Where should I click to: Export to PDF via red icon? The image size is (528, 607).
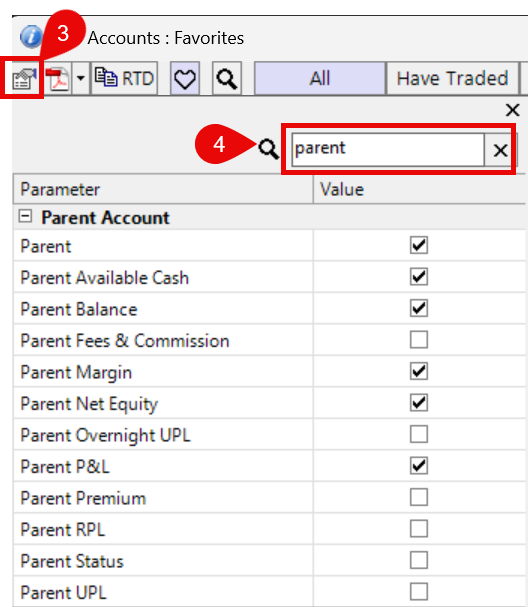[x=58, y=79]
